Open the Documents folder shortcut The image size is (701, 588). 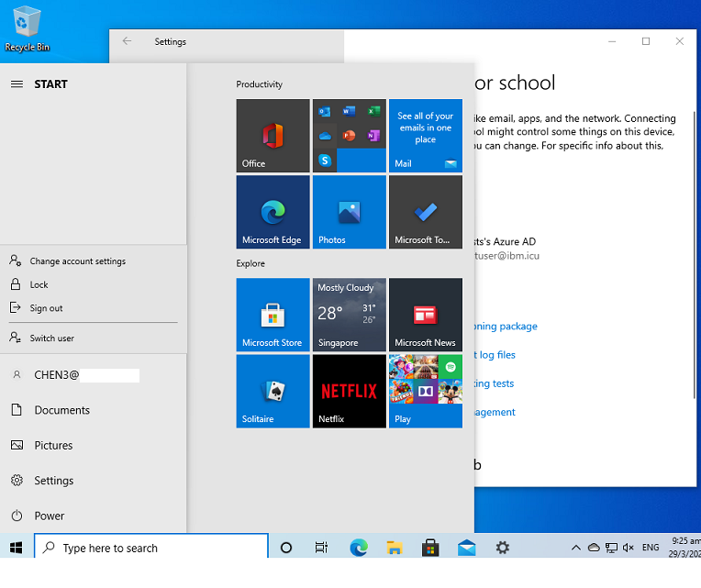click(61, 410)
